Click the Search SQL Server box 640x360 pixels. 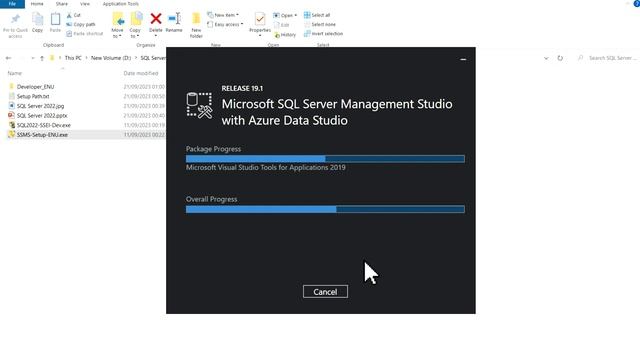pos(607,58)
